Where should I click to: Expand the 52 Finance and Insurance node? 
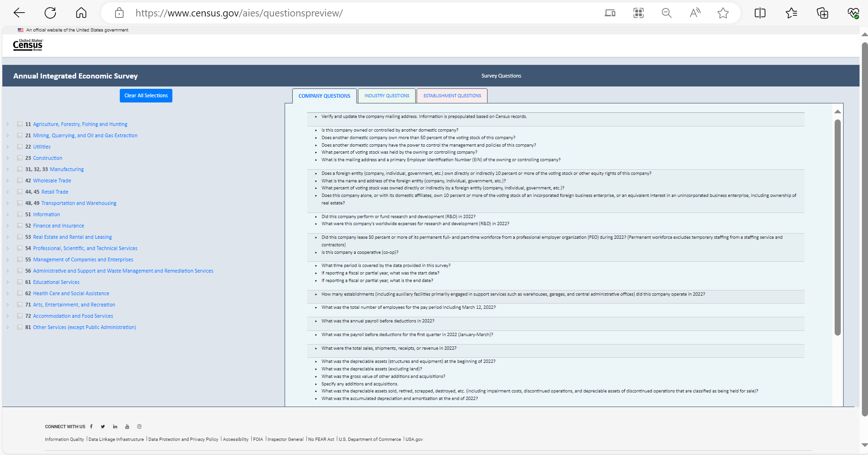pos(8,226)
